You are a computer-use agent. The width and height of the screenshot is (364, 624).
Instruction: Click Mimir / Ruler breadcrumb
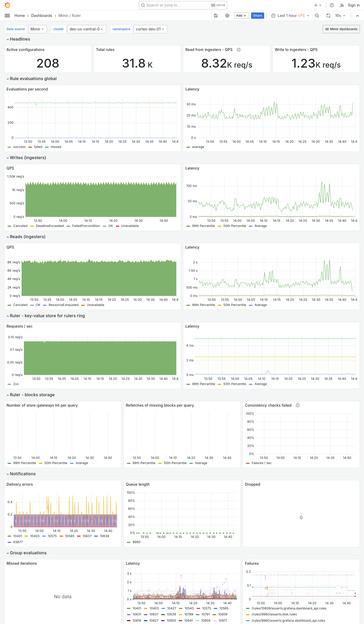70,16
